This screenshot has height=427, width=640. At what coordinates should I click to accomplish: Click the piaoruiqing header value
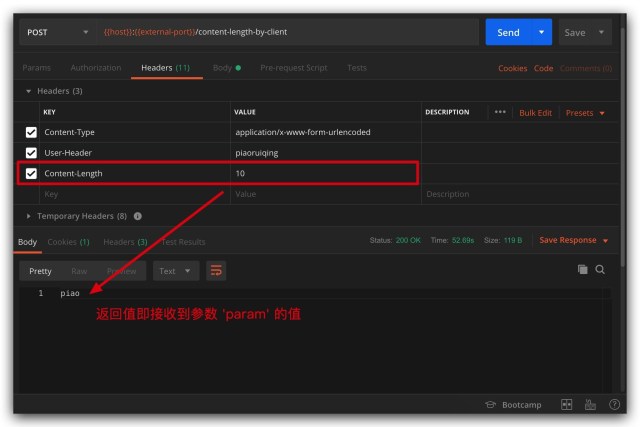pos(257,153)
